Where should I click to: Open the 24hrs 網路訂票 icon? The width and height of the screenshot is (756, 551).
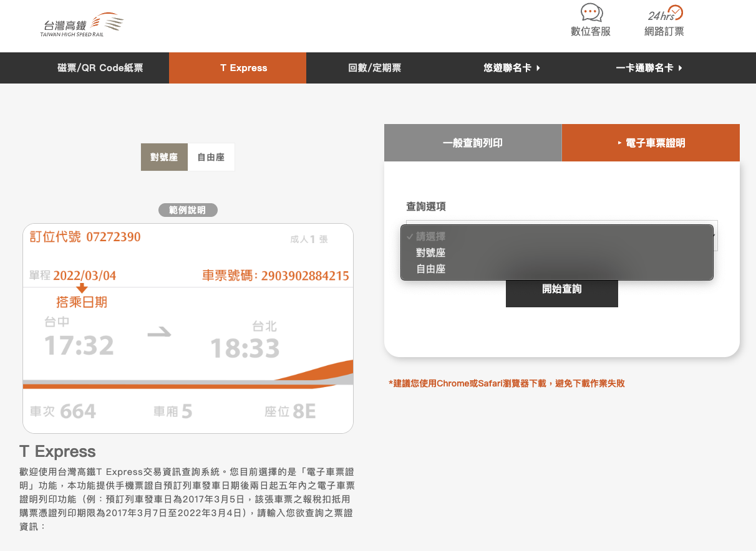point(664,14)
